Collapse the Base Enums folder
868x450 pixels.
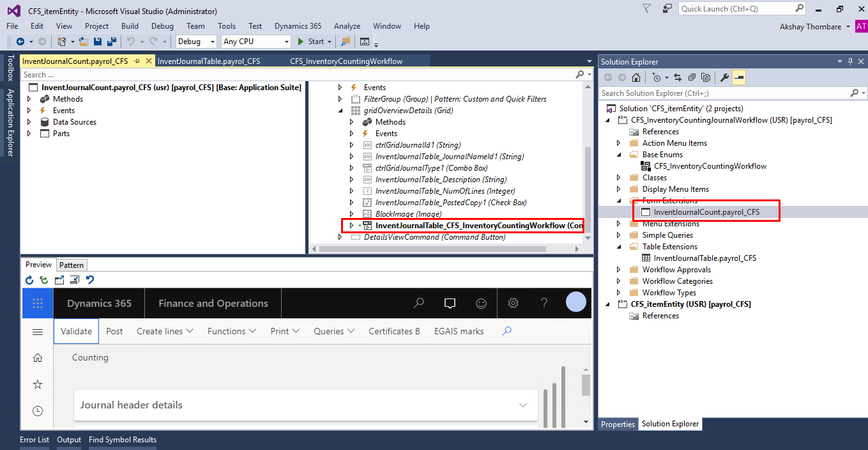618,155
